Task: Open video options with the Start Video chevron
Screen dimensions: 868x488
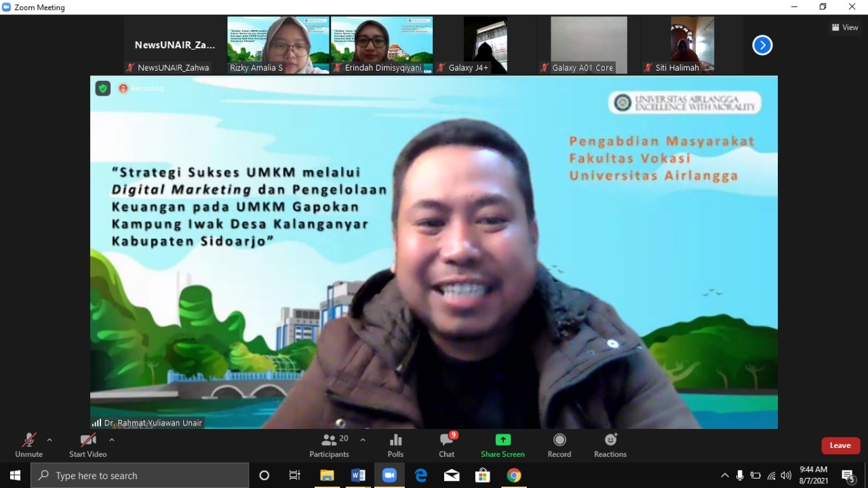Action: (112, 440)
